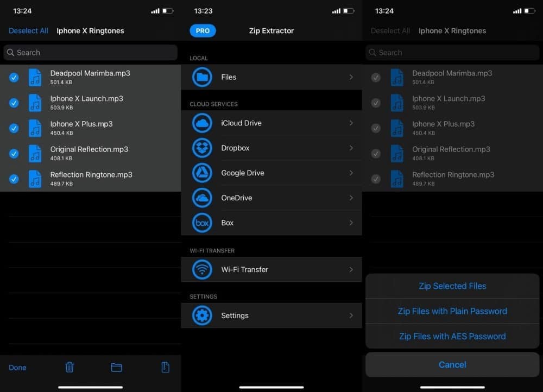Open the Box service icon
Screen dimensions: 543x392
click(x=202, y=223)
